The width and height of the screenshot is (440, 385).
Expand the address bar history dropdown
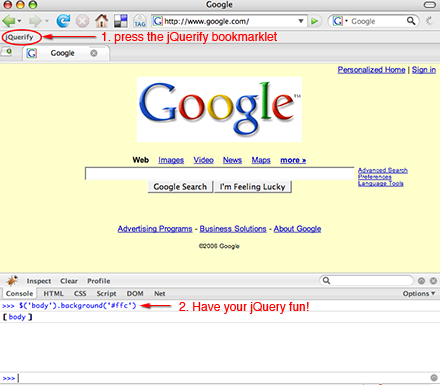point(301,21)
